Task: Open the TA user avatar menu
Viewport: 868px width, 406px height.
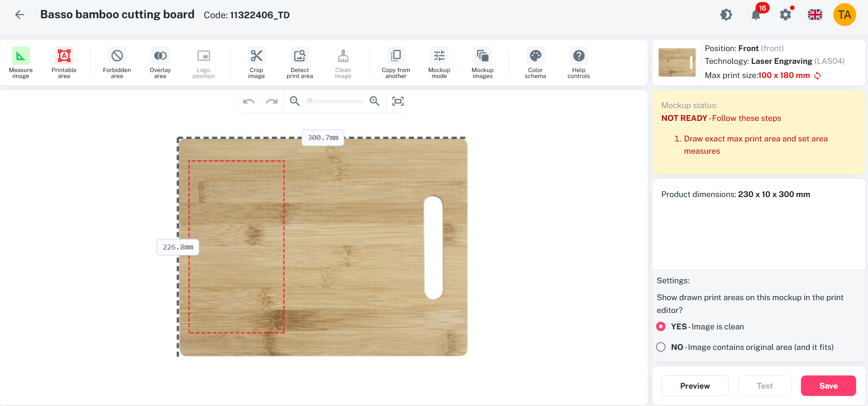Action: [x=844, y=15]
